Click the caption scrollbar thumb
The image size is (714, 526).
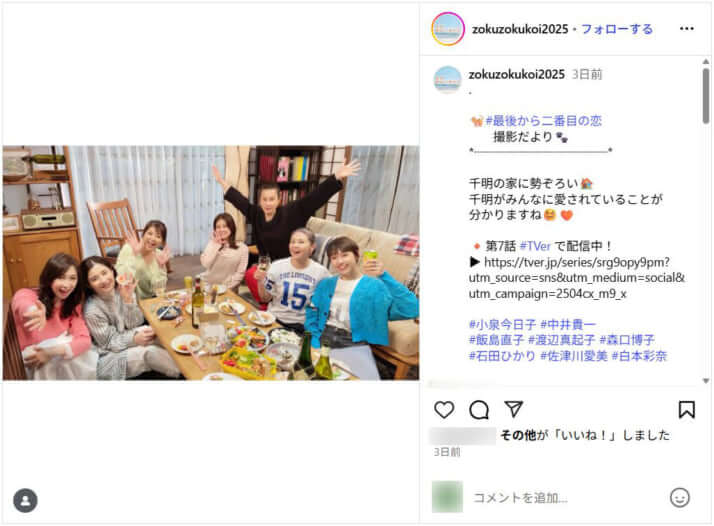point(706,96)
